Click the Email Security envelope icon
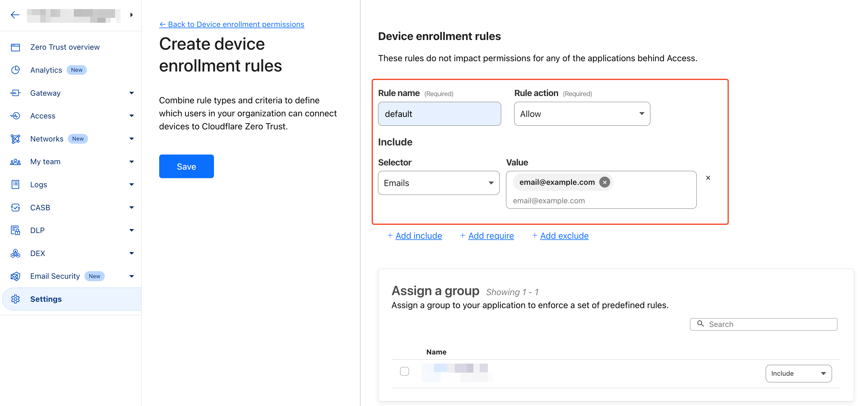868x406 pixels. [x=15, y=276]
